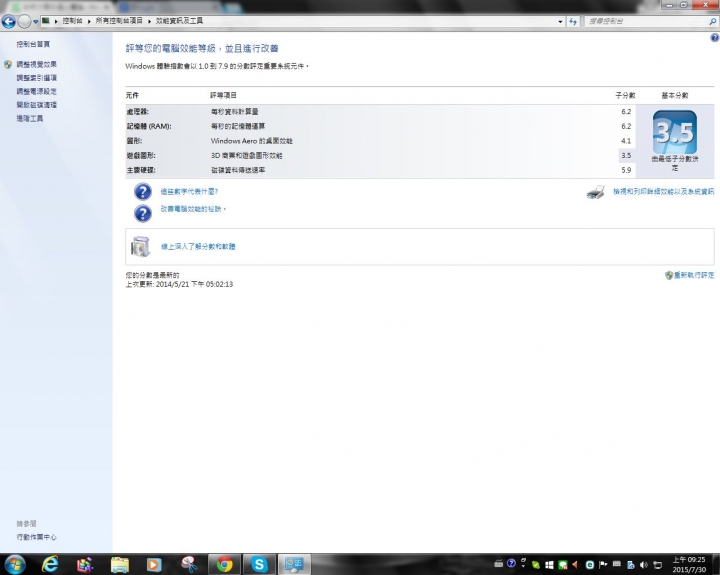Click the 改善電腦效能的秘訣 link
720x575 pixels.
click(193, 209)
